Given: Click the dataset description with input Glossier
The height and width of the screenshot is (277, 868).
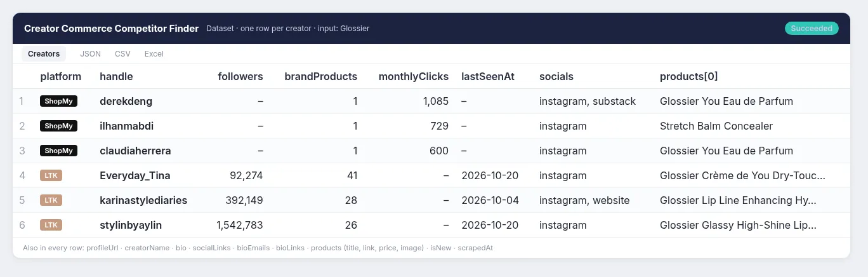Looking at the screenshot, I should coord(288,29).
